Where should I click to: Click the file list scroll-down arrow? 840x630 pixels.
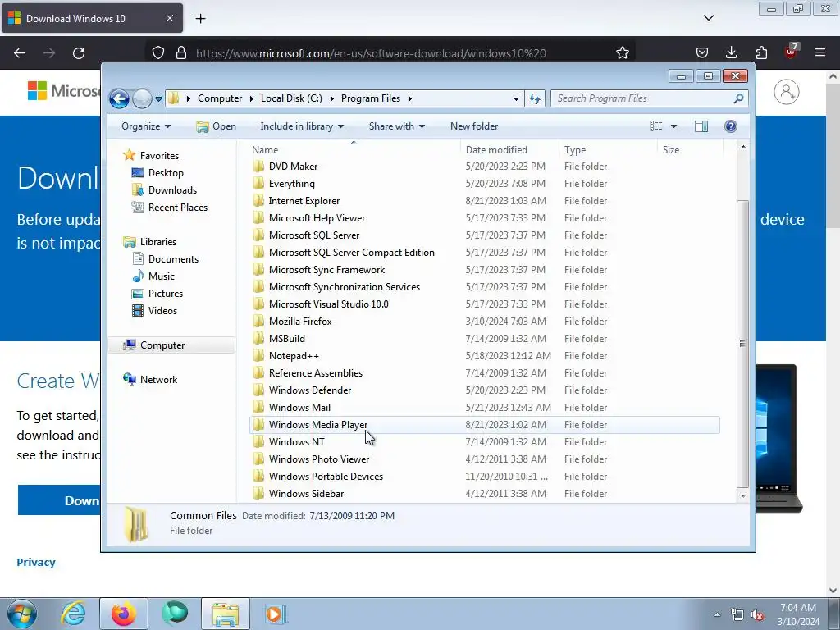742,495
